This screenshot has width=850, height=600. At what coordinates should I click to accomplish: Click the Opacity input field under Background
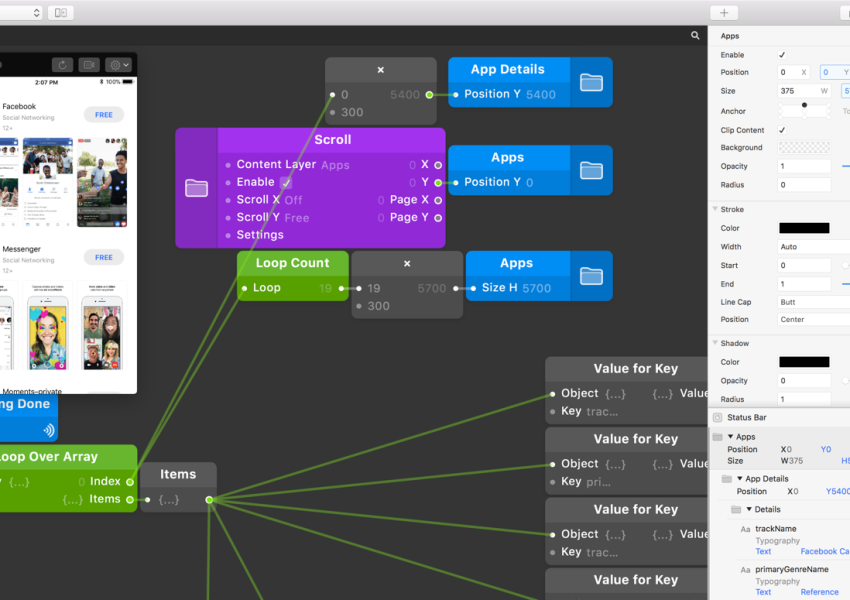(x=804, y=166)
